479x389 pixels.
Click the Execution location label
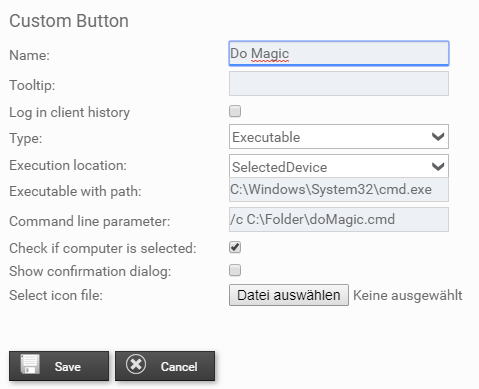[x=68, y=165]
